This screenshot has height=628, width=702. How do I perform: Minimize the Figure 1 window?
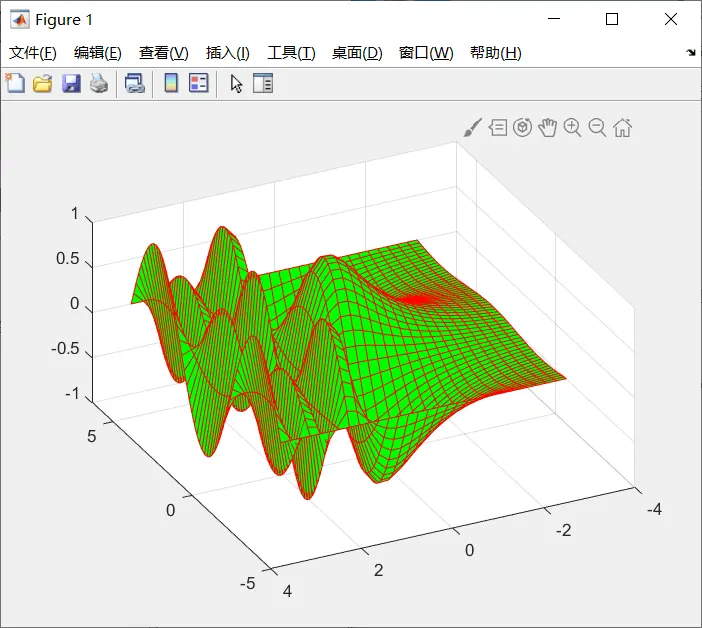pyautogui.click(x=554, y=19)
